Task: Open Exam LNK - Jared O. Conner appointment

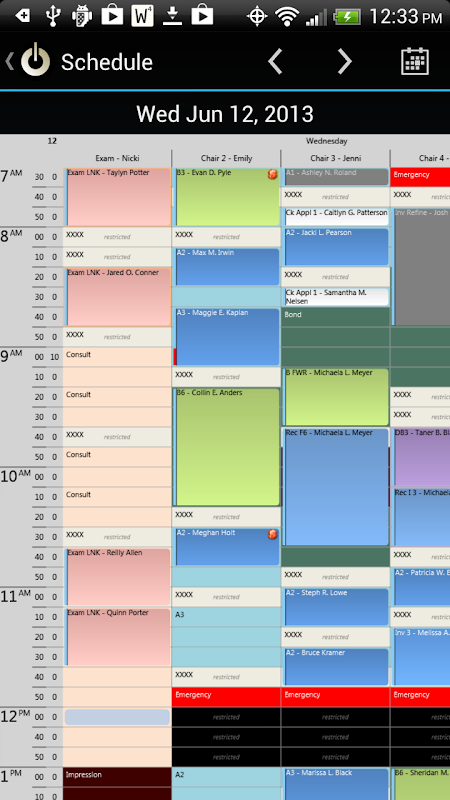Action: click(117, 297)
